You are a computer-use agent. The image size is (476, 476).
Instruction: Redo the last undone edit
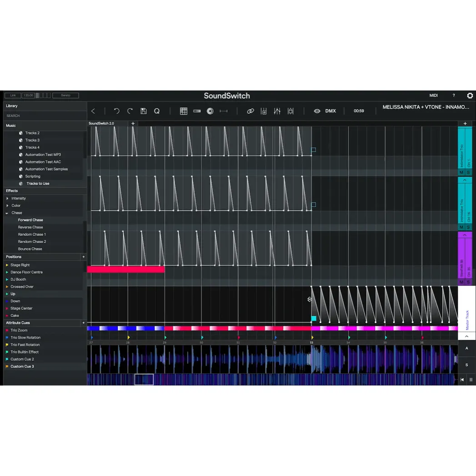(x=130, y=111)
